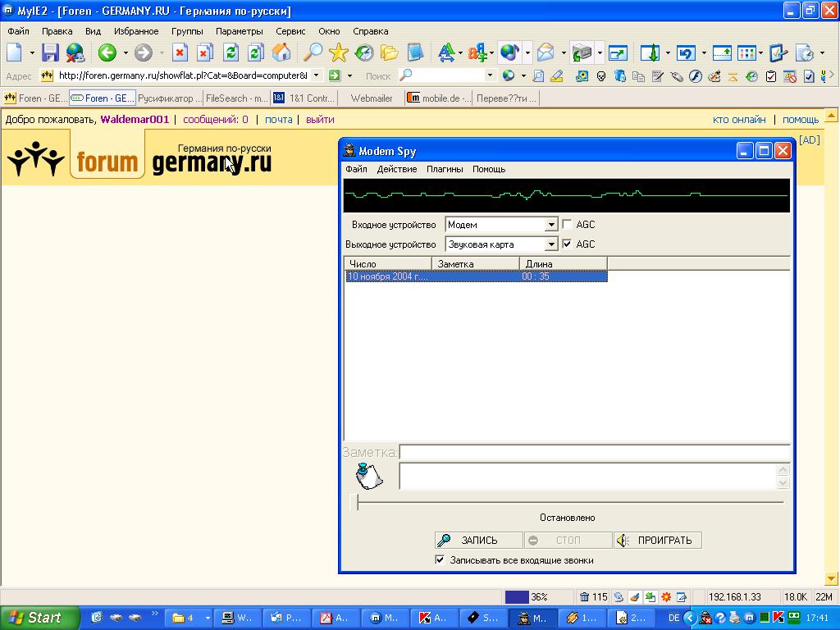Click the Flash (f) icon in the toolbar
This screenshot has height=630, width=840.
click(x=696, y=76)
